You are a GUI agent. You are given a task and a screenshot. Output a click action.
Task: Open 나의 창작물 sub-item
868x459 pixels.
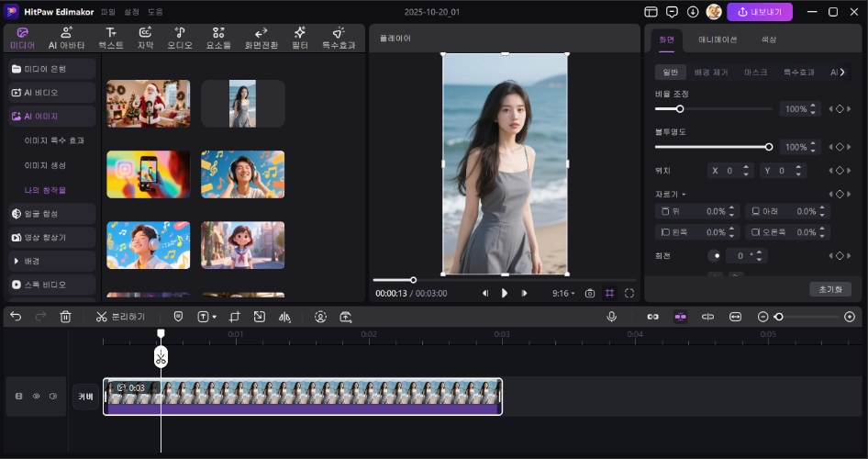(45, 190)
